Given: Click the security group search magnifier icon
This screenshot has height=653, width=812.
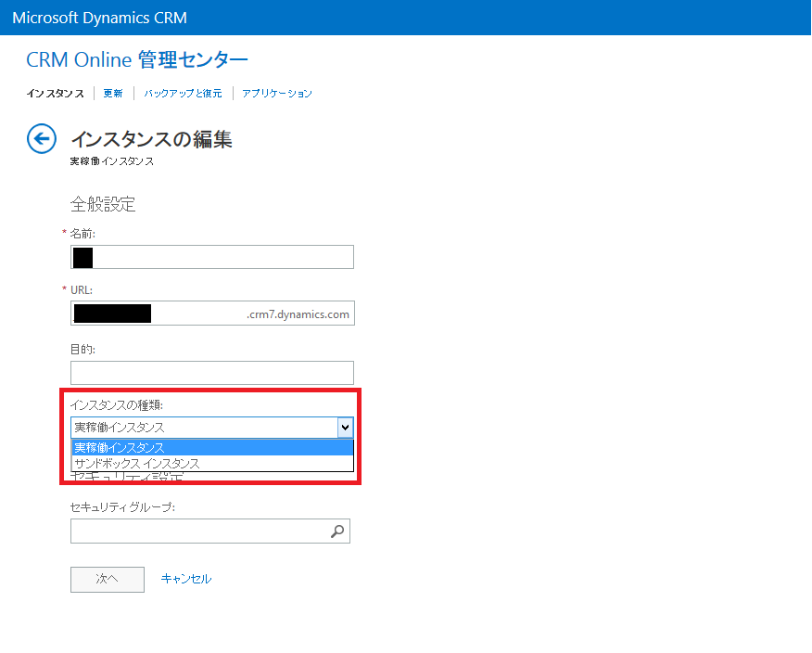Looking at the screenshot, I should pyautogui.click(x=337, y=531).
